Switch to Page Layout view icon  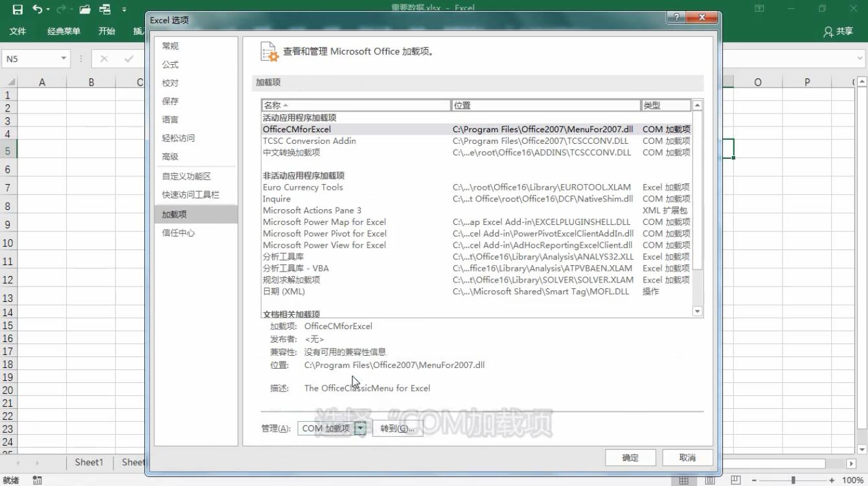pos(709,480)
